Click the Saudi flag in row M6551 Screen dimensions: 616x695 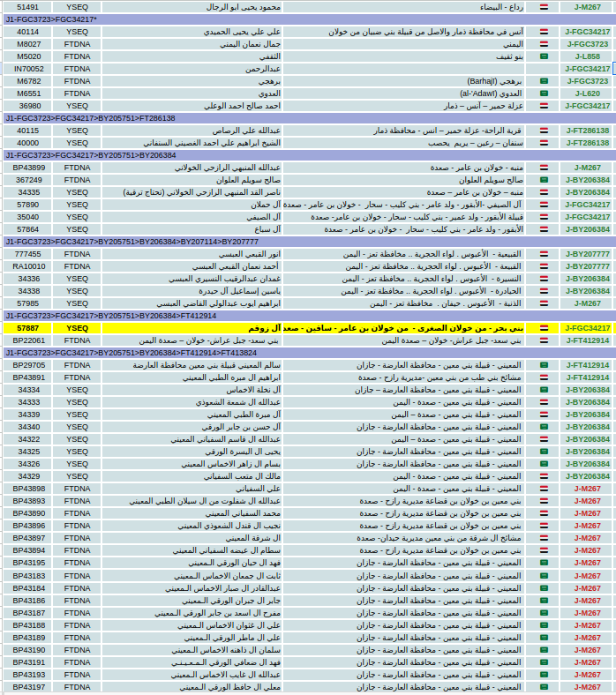coord(544,93)
